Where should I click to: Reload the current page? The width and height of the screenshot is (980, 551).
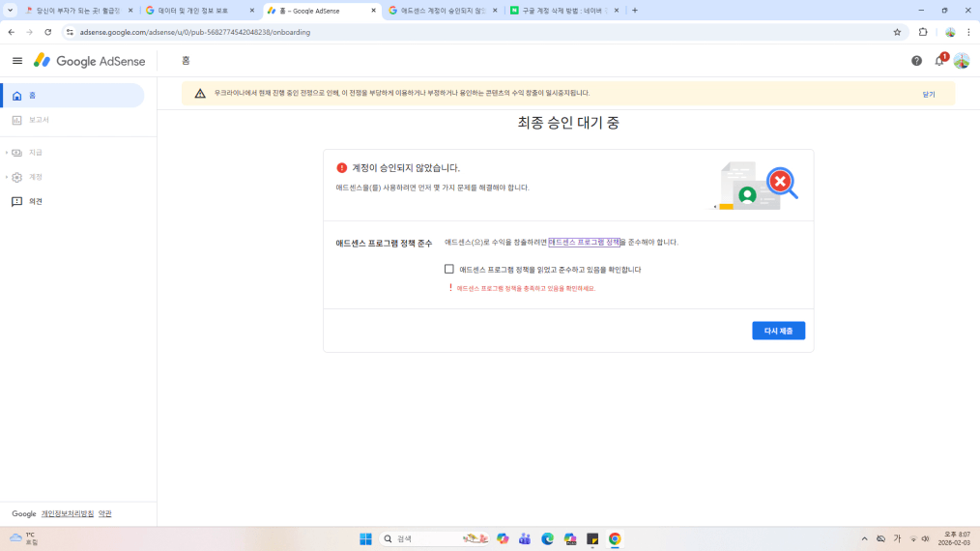[x=48, y=32]
